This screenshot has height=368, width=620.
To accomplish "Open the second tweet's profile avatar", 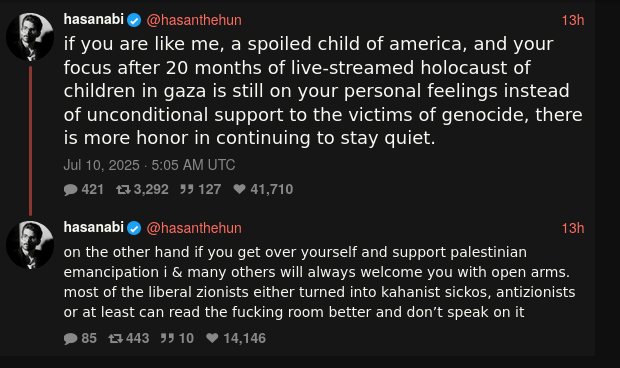I will point(30,245).
